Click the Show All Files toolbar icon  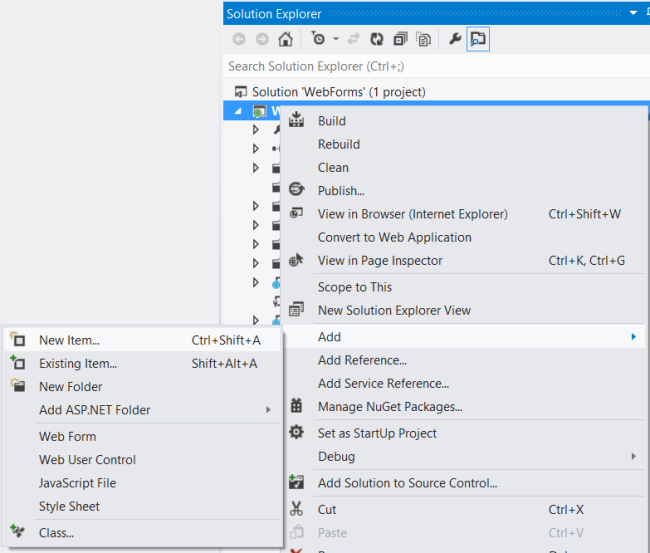(424, 39)
